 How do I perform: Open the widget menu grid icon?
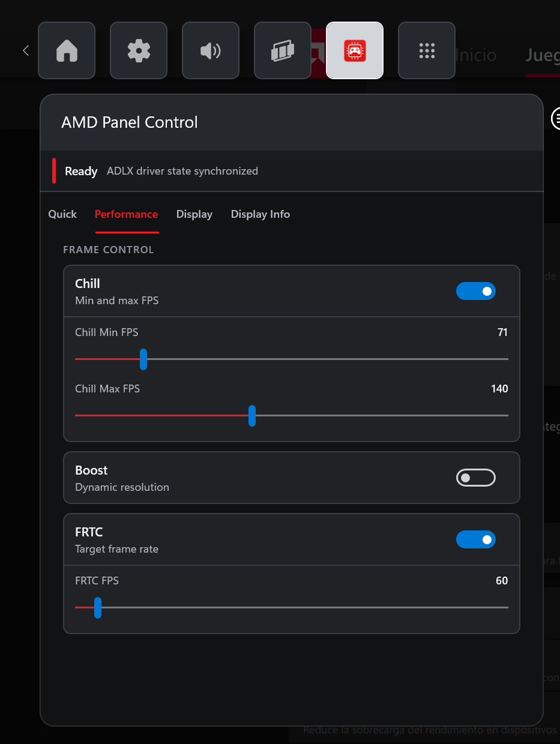tap(427, 50)
